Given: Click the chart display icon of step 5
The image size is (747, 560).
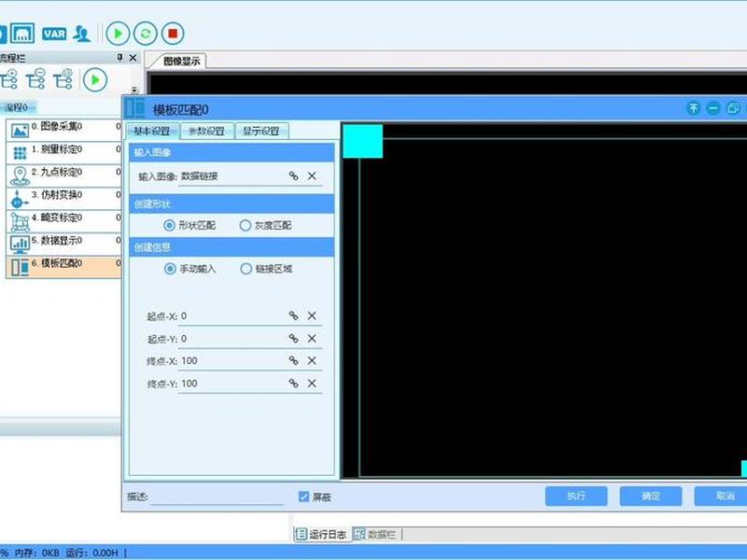Looking at the screenshot, I should [x=20, y=245].
